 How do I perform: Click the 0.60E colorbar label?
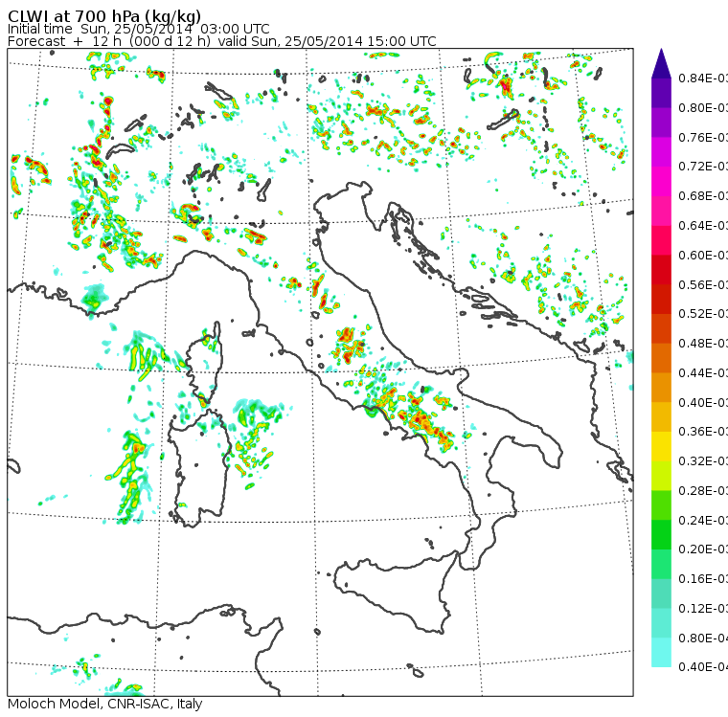pos(703,255)
